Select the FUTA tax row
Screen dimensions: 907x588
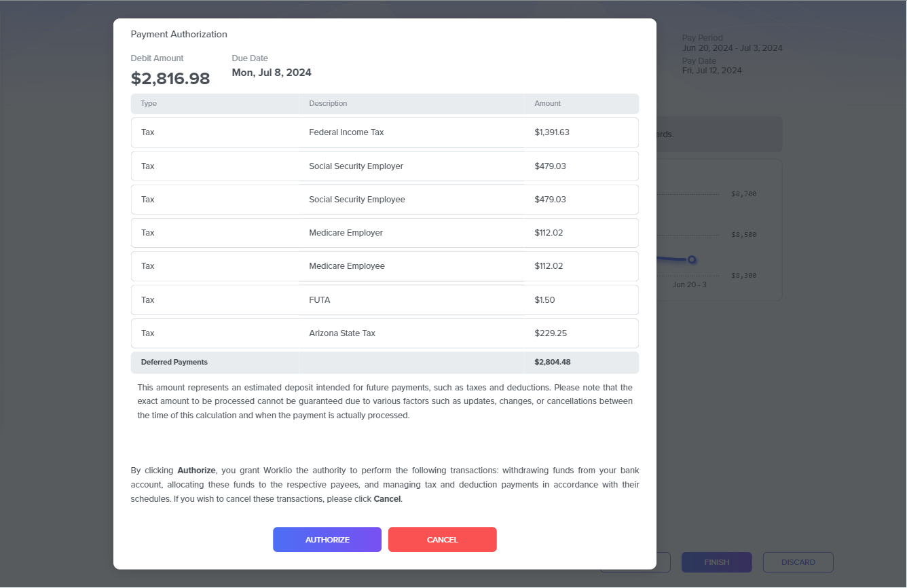coord(384,300)
